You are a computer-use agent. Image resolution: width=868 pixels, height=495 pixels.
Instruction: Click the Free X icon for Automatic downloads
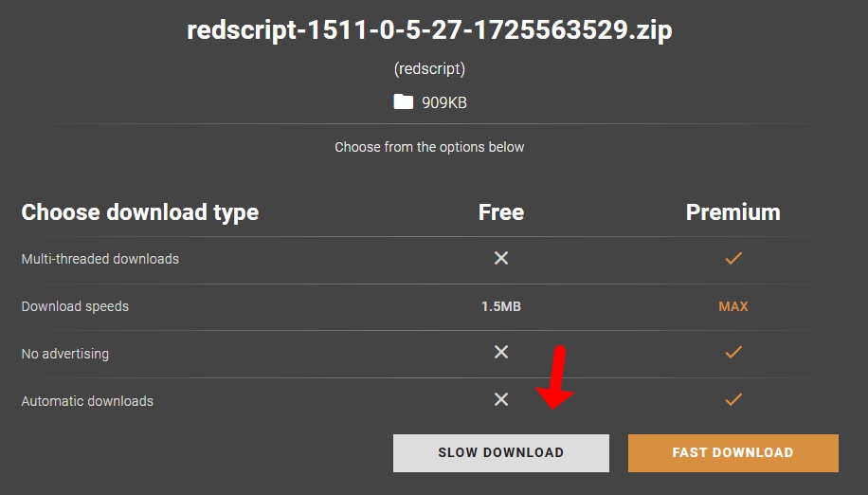pos(501,399)
